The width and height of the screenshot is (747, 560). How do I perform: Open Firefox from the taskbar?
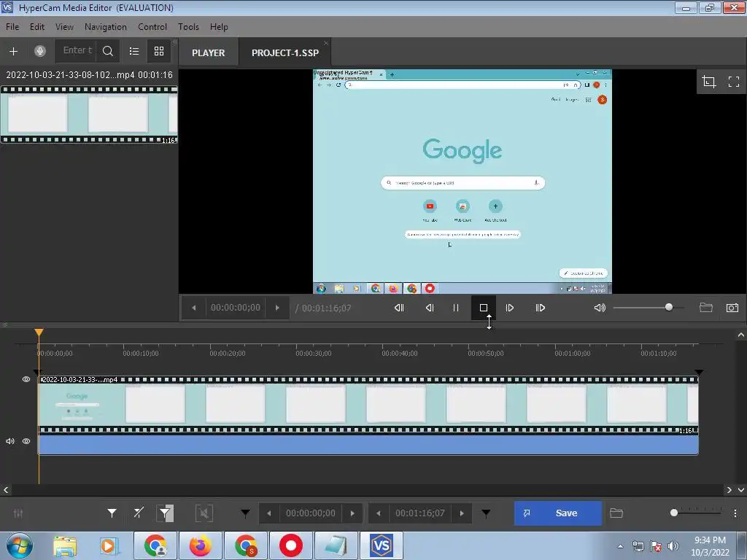tap(201, 545)
